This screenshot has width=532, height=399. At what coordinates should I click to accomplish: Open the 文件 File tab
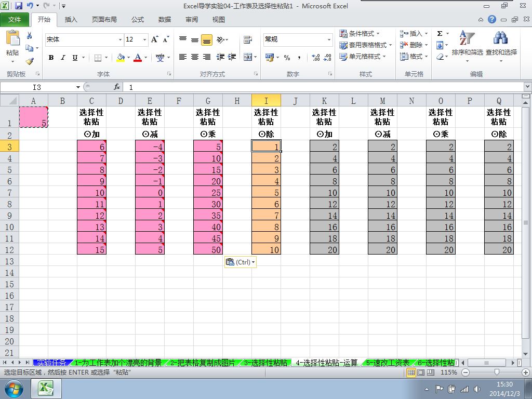pos(15,20)
